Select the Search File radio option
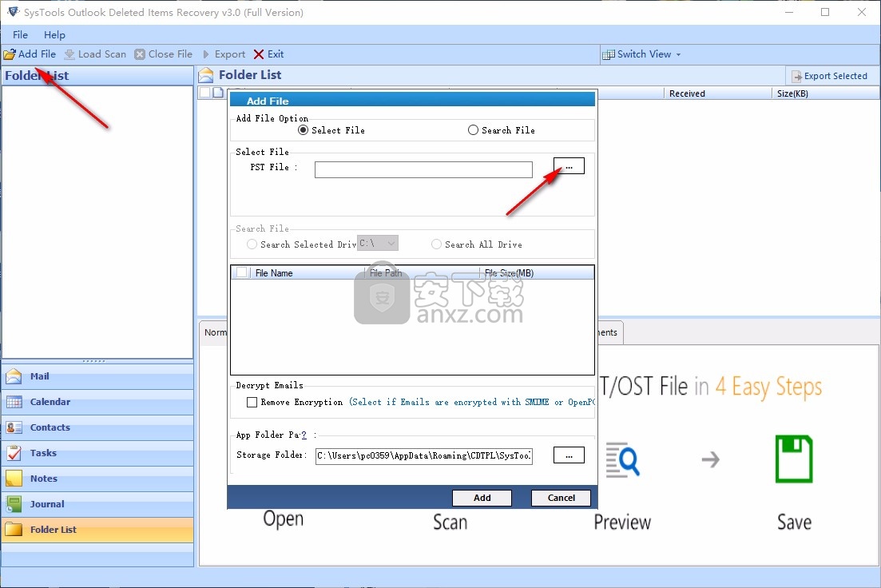881x588 pixels. point(473,130)
